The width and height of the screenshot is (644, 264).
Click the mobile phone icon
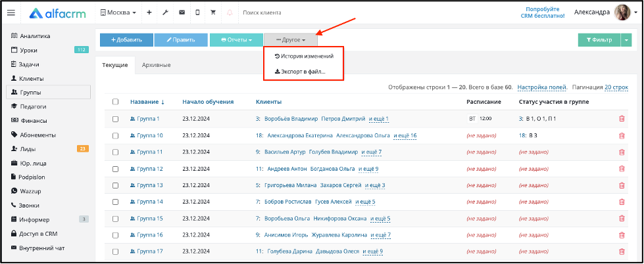point(197,12)
